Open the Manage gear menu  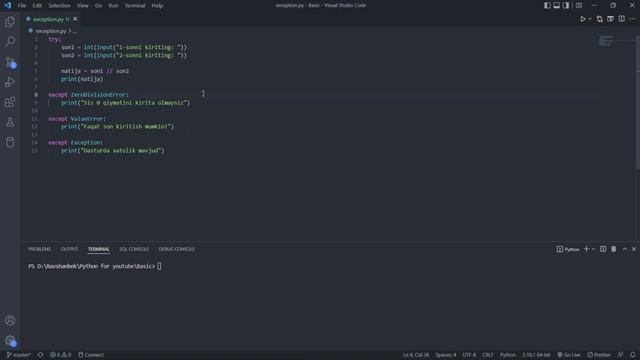(10, 340)
